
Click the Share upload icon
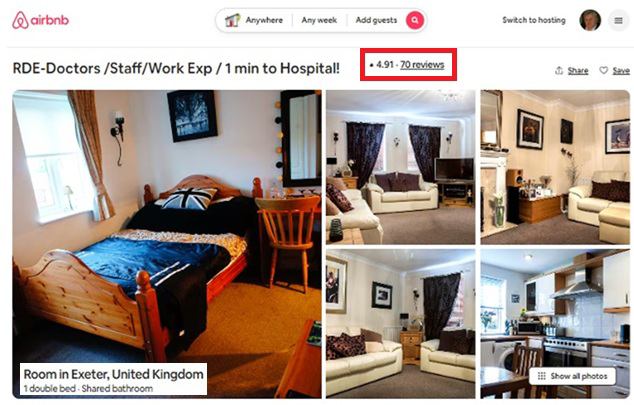click(559, 70)
